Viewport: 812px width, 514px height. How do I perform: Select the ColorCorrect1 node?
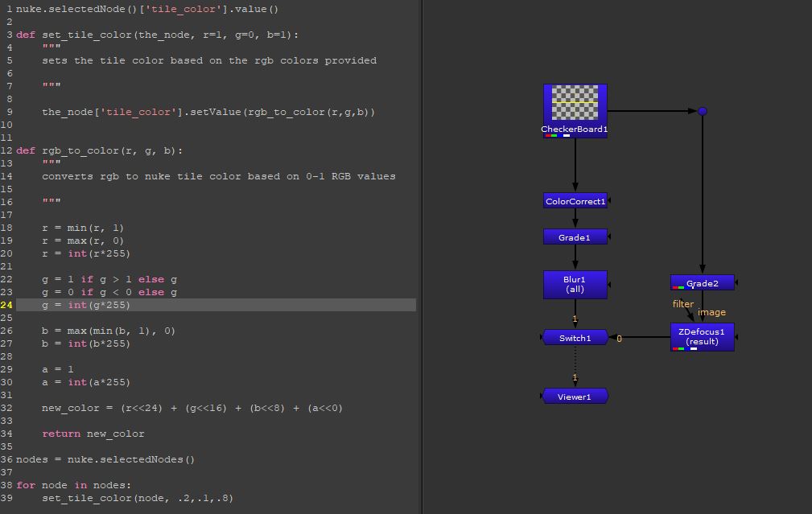[x=575, y=200]
